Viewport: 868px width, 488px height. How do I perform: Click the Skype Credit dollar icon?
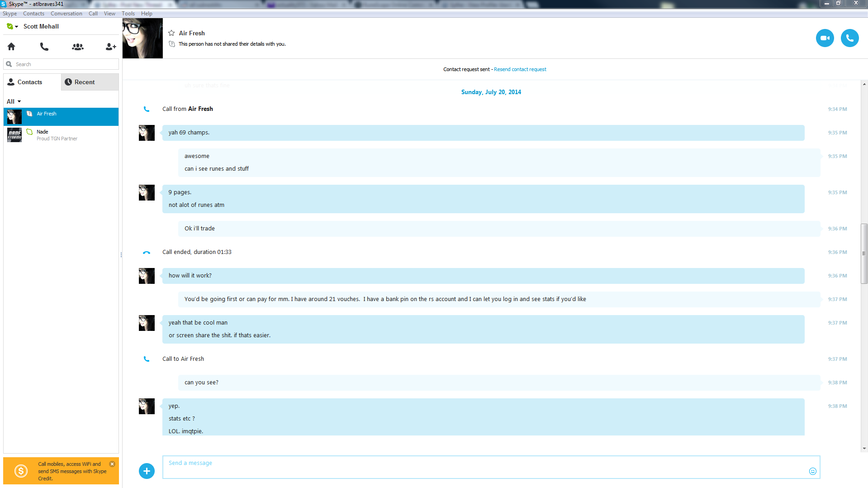(x=21, y=471)
